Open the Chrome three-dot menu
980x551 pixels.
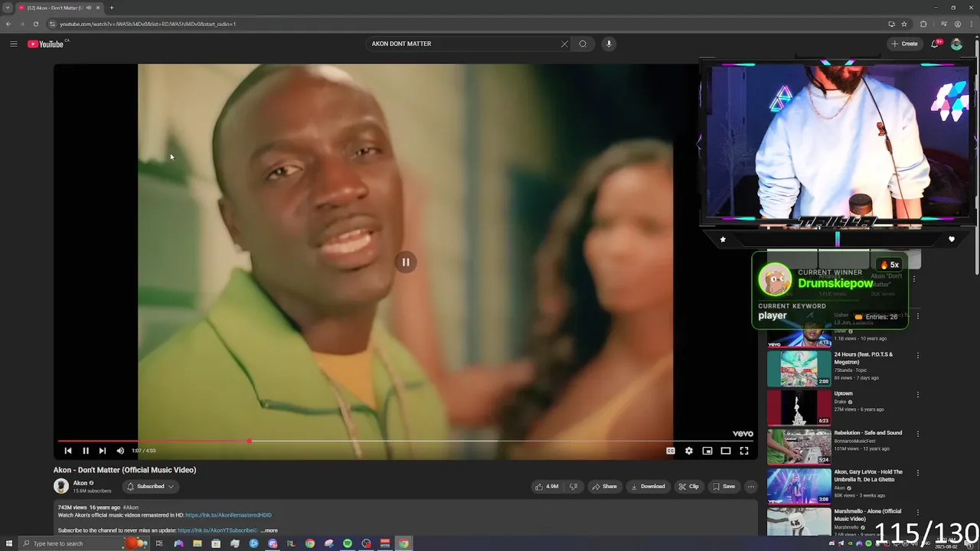click(x=971, y=24)
